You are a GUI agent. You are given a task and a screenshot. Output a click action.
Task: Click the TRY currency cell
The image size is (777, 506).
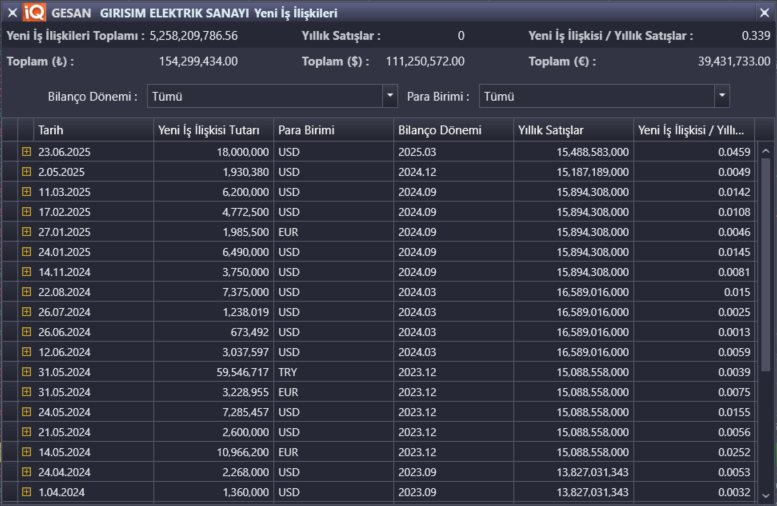point(333,372)
